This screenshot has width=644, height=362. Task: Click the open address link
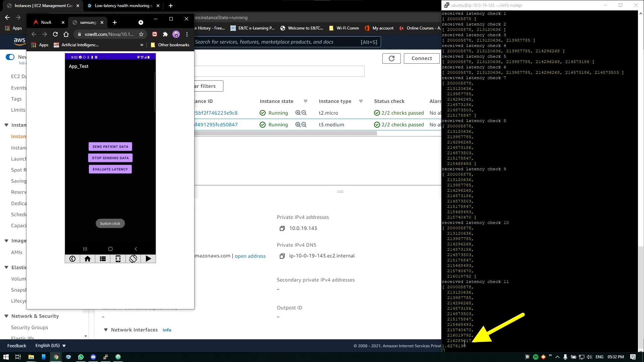pyautogui.click(x=250, y=256)
